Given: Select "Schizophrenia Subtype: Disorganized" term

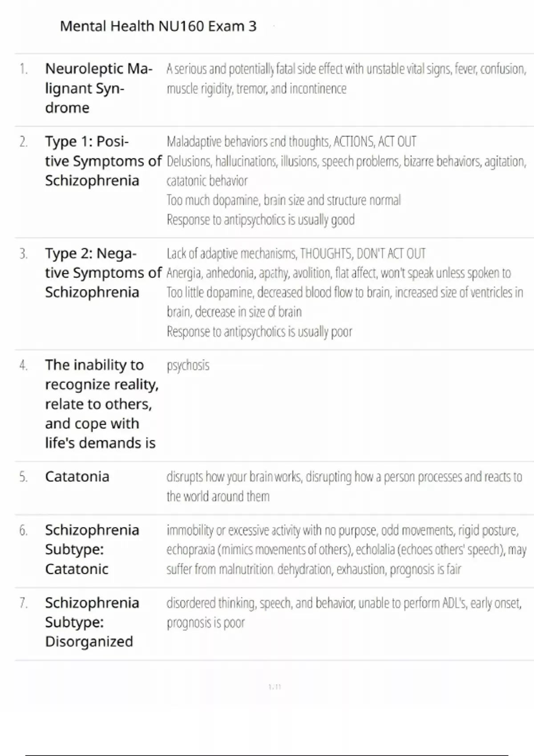Looking at the screenshot, I should pos(92,622).
